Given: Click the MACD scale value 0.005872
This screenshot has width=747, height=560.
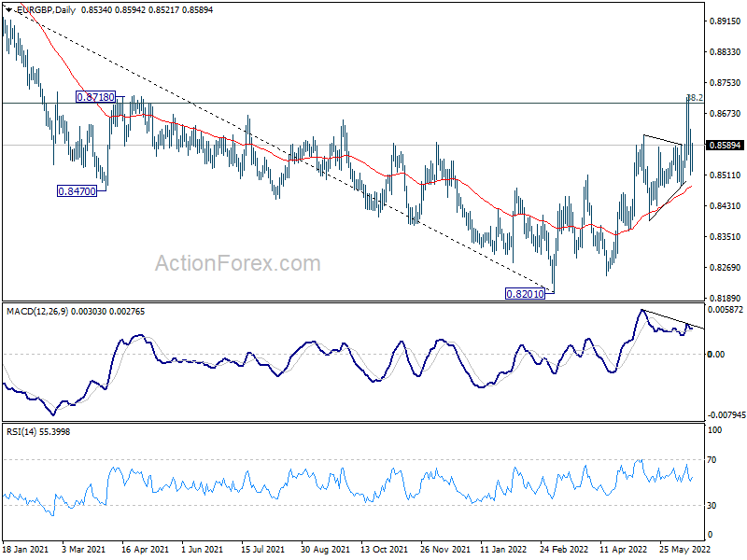Looking at the screenshot, I should tap(726, 310).
